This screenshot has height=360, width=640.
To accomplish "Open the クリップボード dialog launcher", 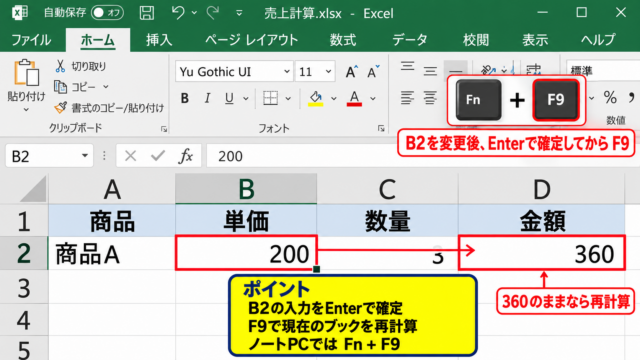I will click(x=164, y=129).
